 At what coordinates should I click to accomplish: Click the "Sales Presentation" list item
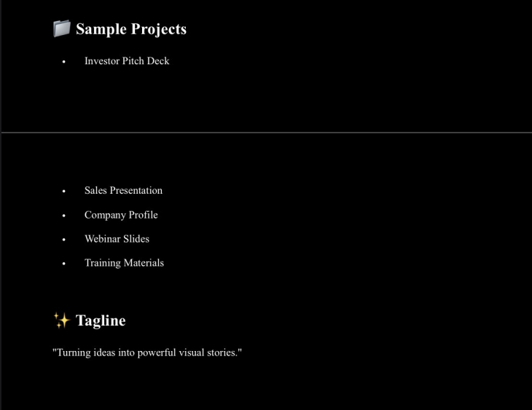tap(123, 191)
